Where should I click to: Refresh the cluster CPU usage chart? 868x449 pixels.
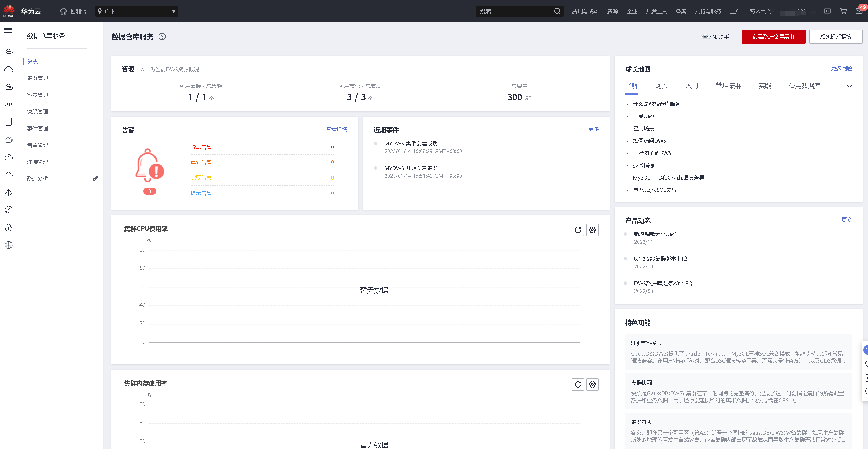(578, 230)
